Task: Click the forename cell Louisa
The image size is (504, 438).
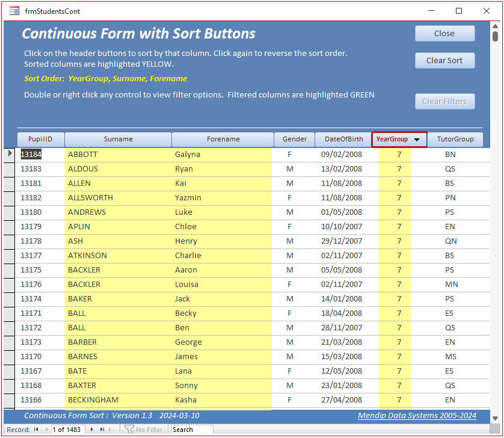Action: click(222, 285)
